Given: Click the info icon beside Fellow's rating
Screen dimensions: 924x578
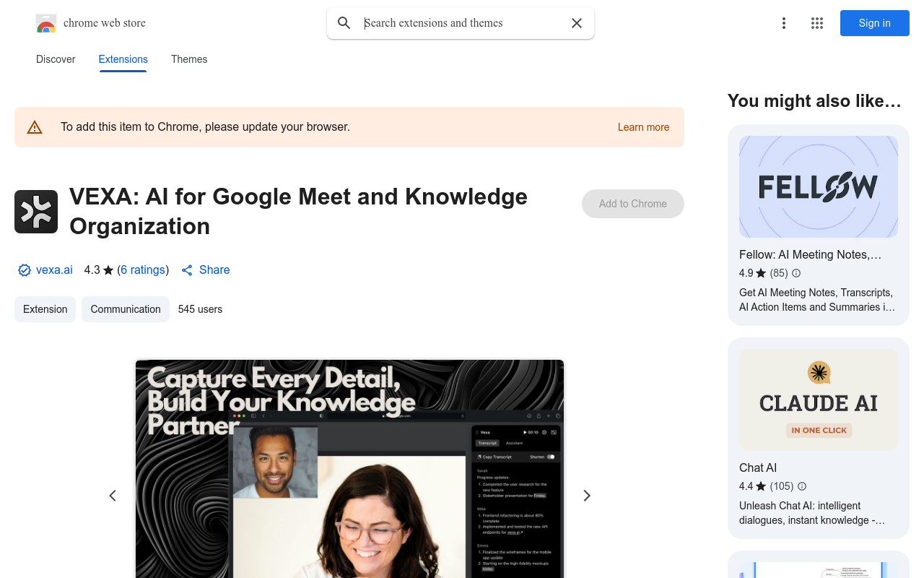Looking at the screenshot, I should point(796,273).
